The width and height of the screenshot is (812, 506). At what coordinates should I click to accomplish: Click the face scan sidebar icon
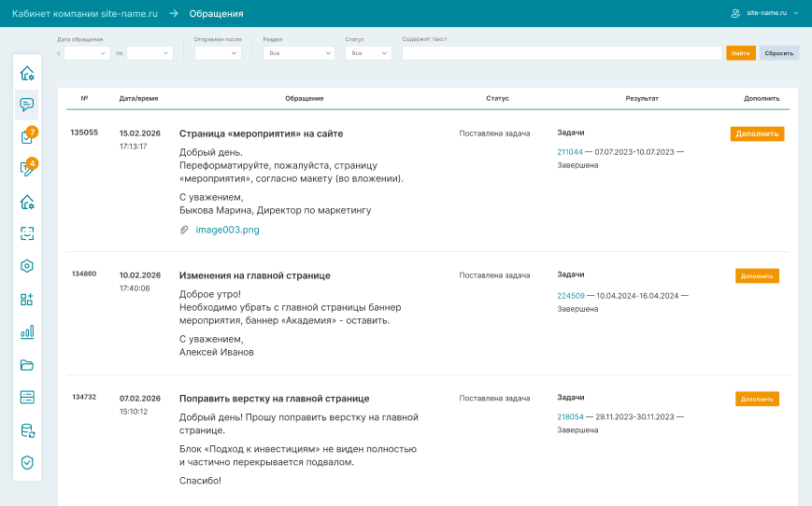27,233
